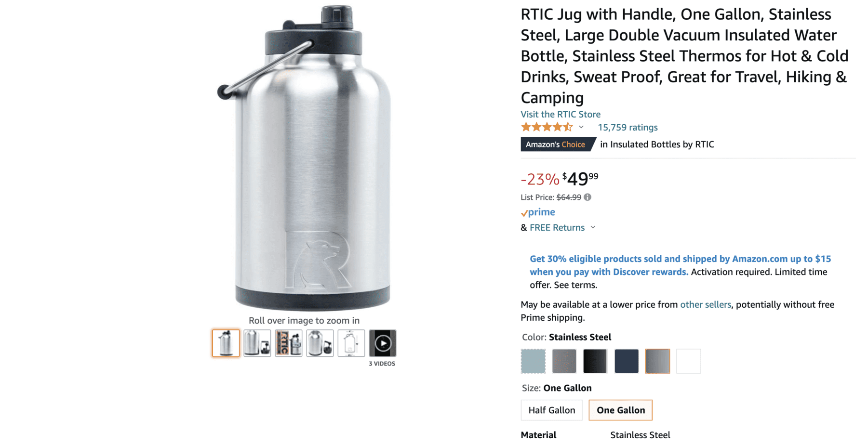Expand the star ratings dropdown arrow
Screen dimensions: 868x445
coord(581,128)
